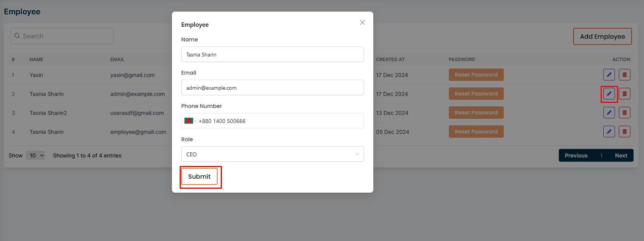
Task: Delete the Tasnia Sharin2 employee row
Action: tap(624, 113)
